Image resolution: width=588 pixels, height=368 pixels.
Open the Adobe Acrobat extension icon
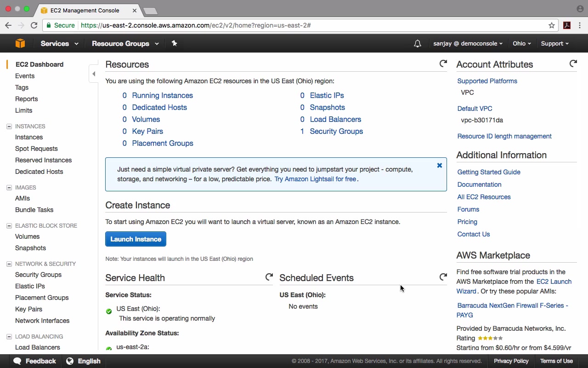[x=567, y=25]
